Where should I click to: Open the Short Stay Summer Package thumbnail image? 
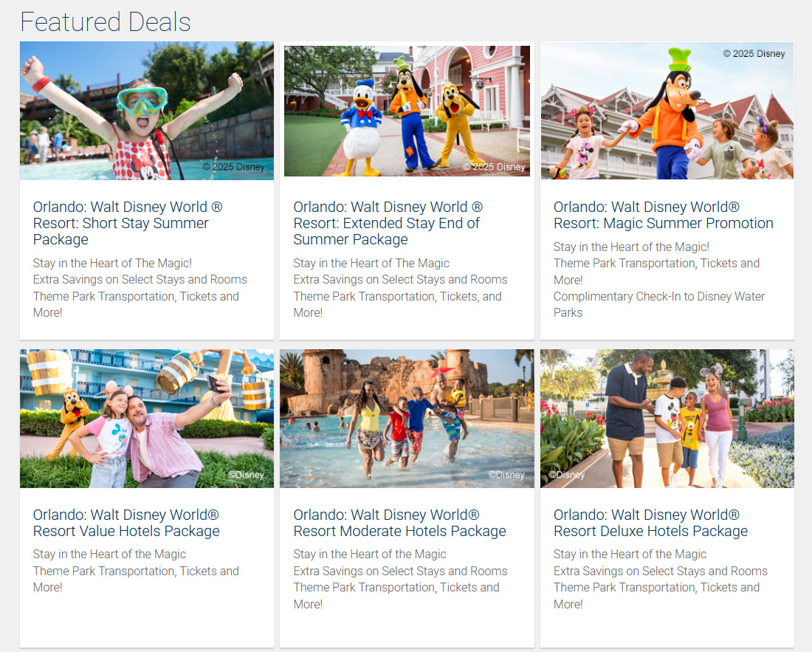[x=147, y=111]
